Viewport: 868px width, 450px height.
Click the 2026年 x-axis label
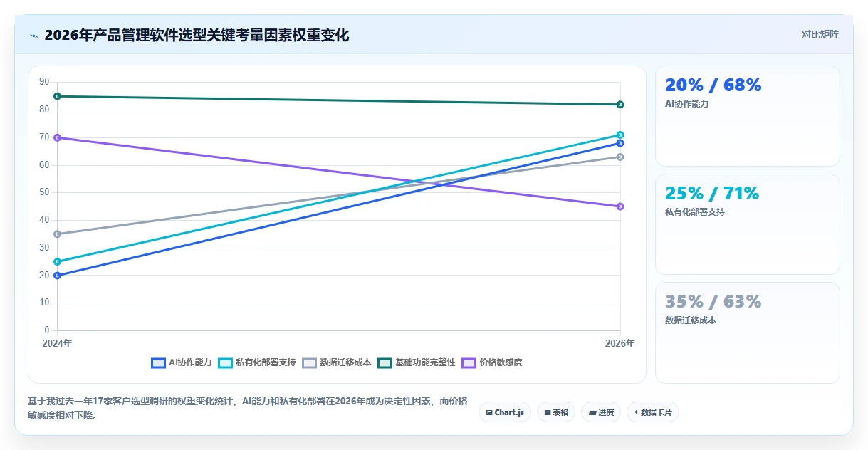[x=620, y=343]
